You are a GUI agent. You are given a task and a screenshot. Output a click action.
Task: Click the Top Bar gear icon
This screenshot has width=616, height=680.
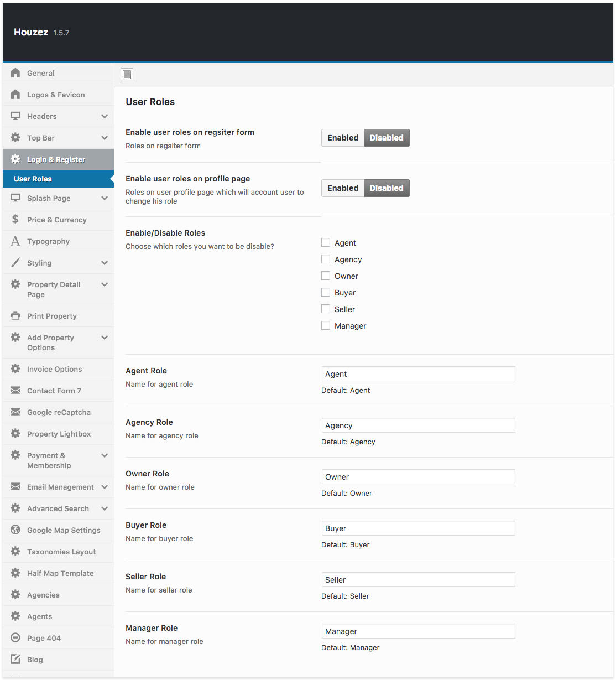tap(15, 137)
